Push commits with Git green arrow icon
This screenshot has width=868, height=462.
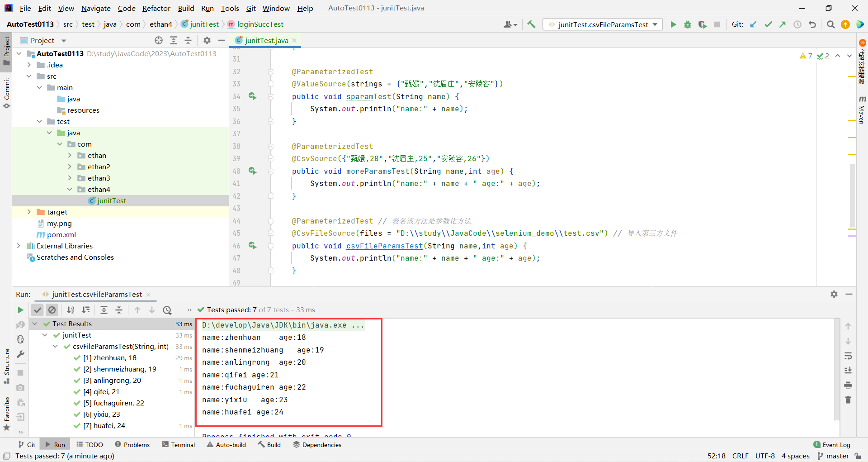[x=783, y=24]
